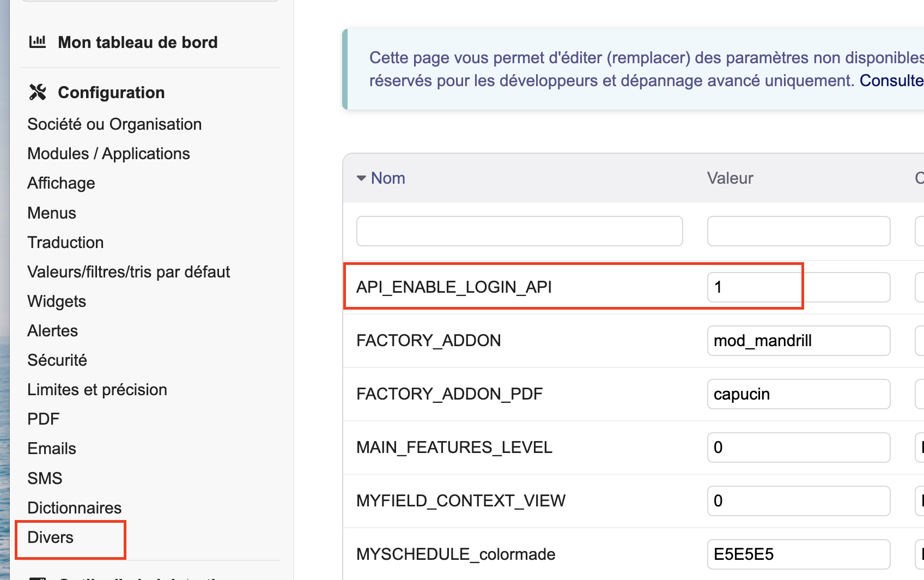Open the Affichage settings page
Viewport: 924px width, 580px height.
(61, 183)
